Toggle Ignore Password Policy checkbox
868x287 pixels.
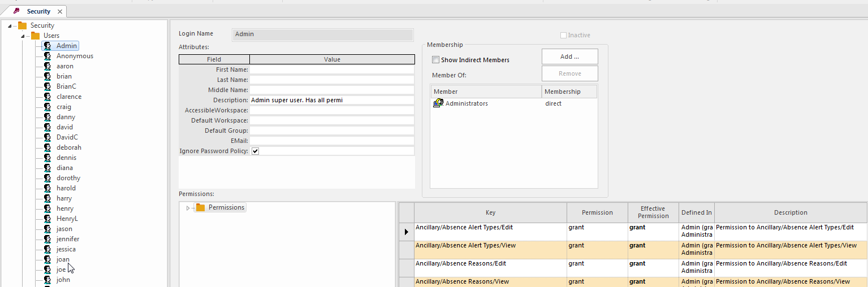tap(255, 151)
